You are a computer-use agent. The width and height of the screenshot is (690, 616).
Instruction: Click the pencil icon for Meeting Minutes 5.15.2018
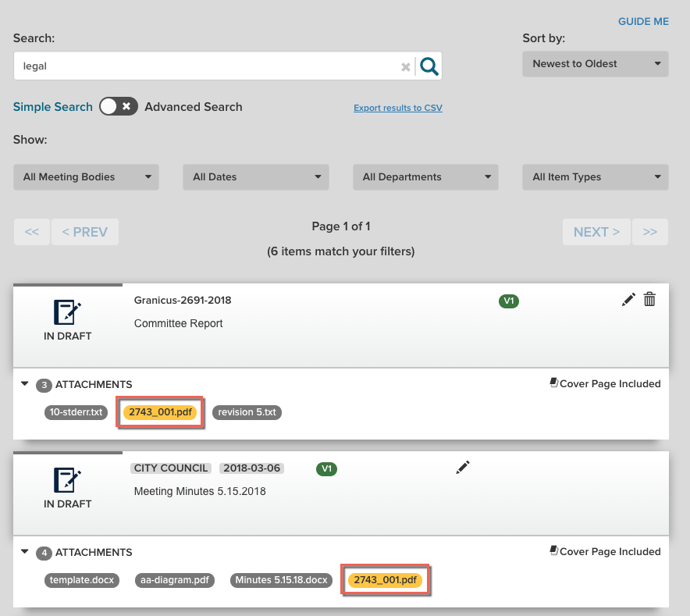pos(463,467)
